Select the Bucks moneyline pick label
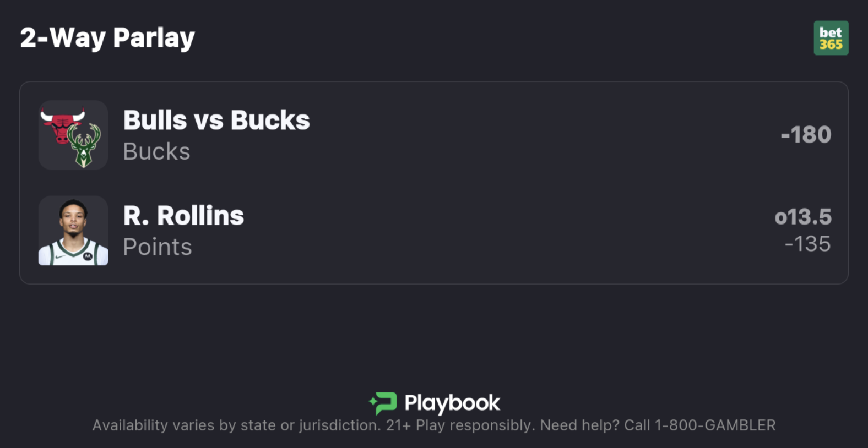The image size is (868, 448). click(x=156, y=151)
